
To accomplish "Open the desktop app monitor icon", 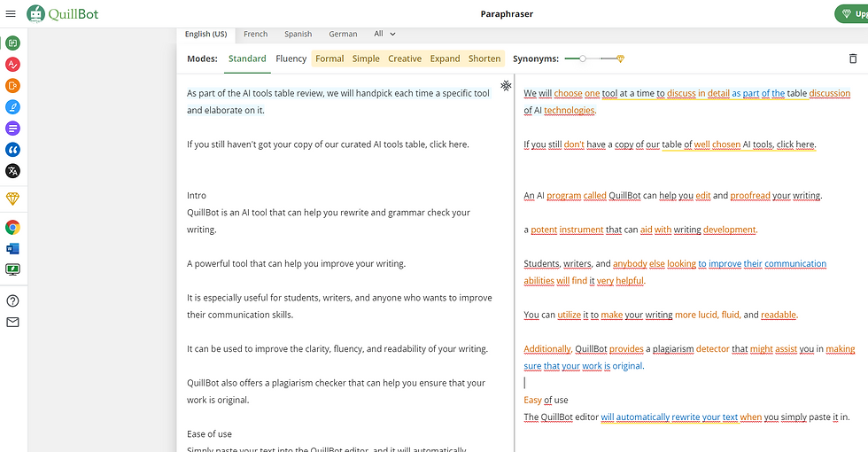I will tap(12, 269).
